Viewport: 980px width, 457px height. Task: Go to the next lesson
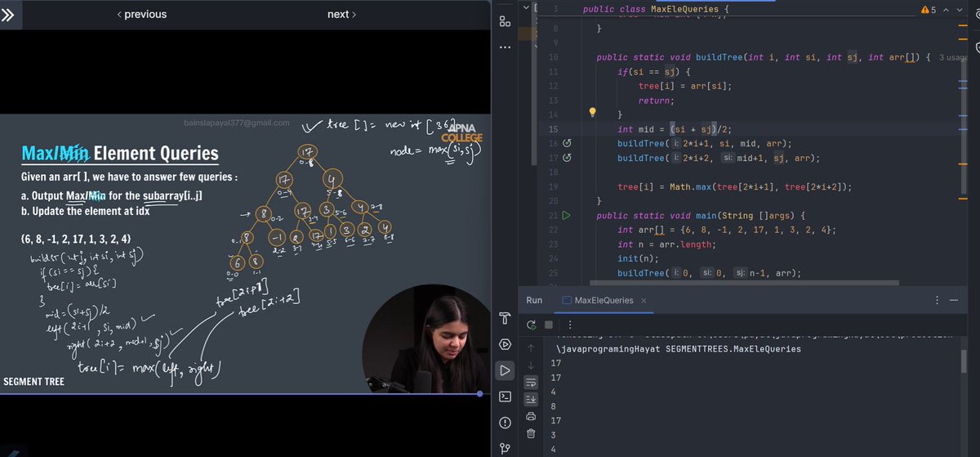point(341,14)
